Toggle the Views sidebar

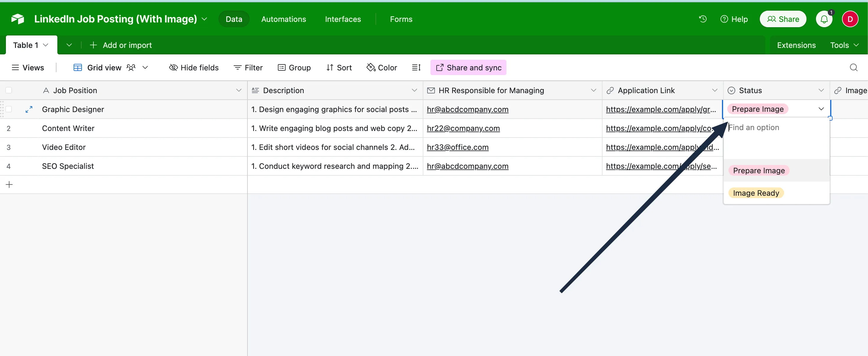pos(27,67)
